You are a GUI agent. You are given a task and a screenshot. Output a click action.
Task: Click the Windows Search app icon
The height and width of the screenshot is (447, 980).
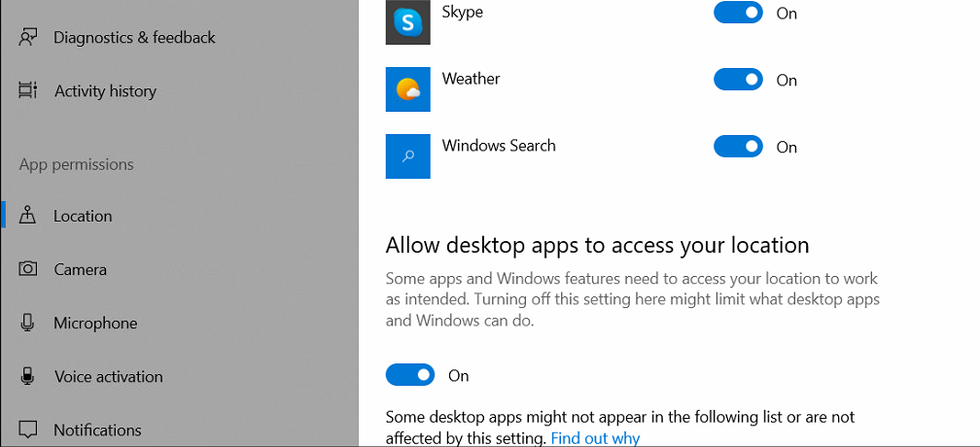pyautogui.click(x=407, y=156)
